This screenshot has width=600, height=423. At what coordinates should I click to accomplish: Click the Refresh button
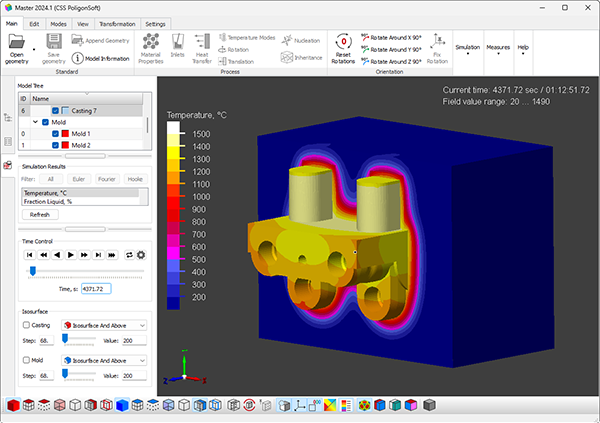tap(40, 214)
